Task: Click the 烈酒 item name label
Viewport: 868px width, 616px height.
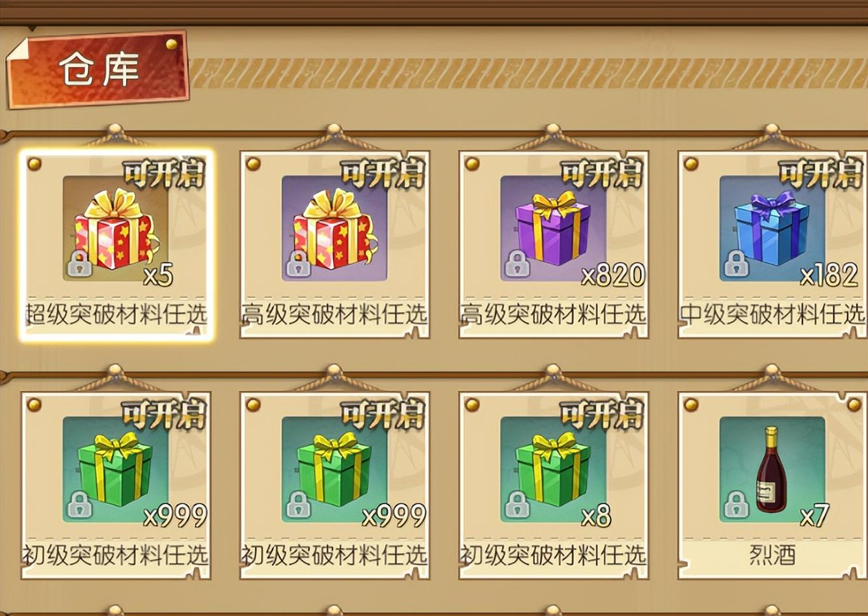Action: [x=772, y=555]
